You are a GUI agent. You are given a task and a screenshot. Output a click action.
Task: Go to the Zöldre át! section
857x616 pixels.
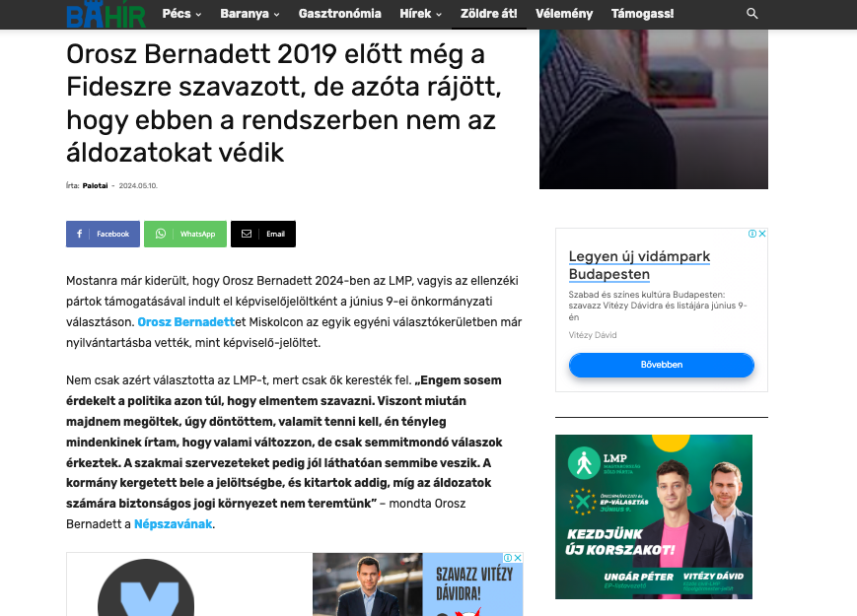click(488, 14)
